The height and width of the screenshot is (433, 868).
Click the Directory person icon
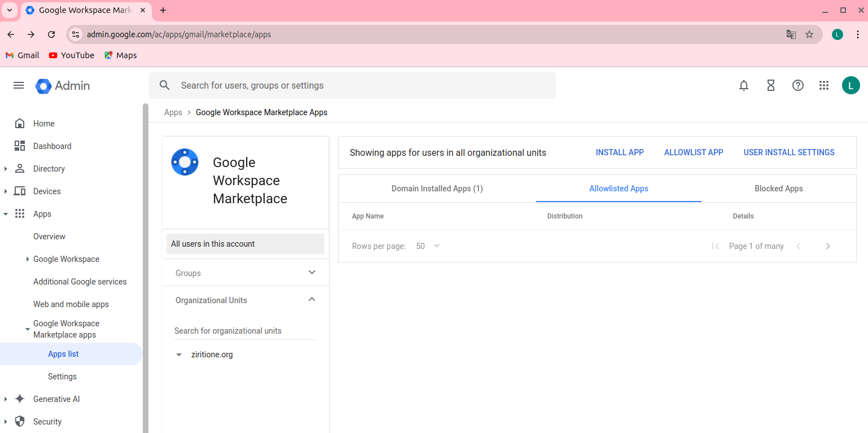coord(20,169)
